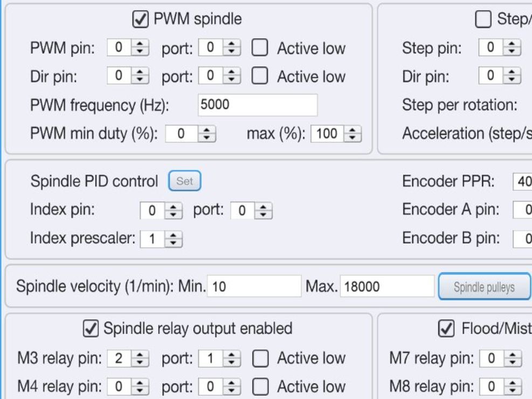Enable Active low for M4 relay
532x399 pixels.
point(260,387)
